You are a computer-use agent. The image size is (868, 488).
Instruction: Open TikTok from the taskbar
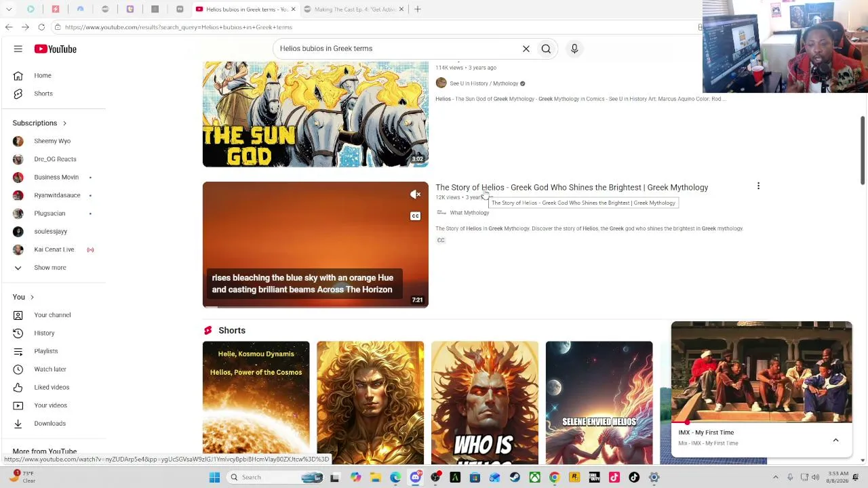(x=634, y=477)
